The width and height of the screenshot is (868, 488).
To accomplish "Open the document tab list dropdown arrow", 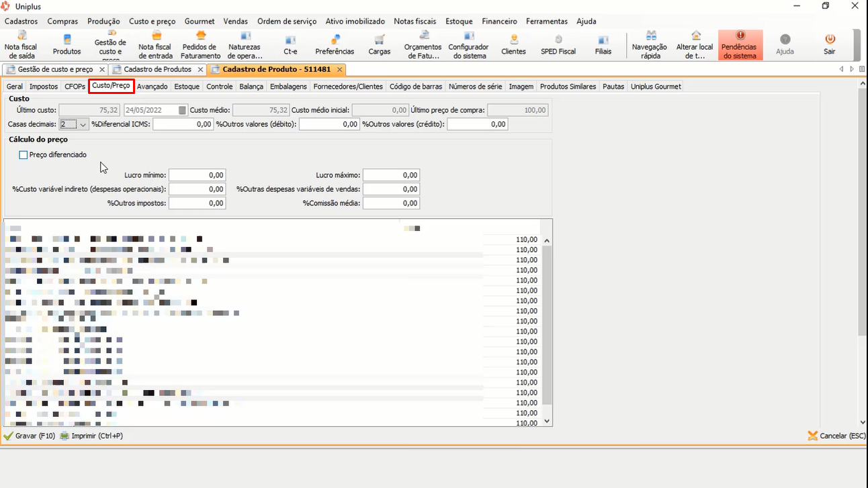I will [x=861, y=69].
